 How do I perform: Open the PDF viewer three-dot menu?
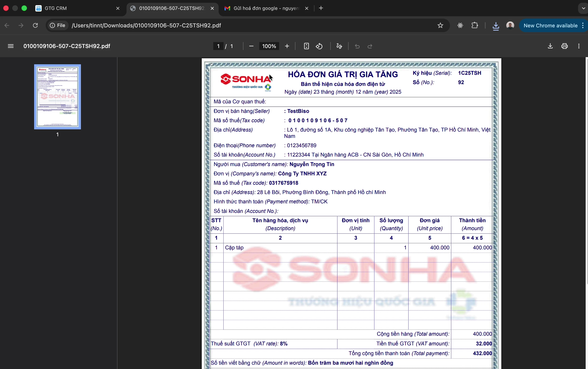coord(578,46)
